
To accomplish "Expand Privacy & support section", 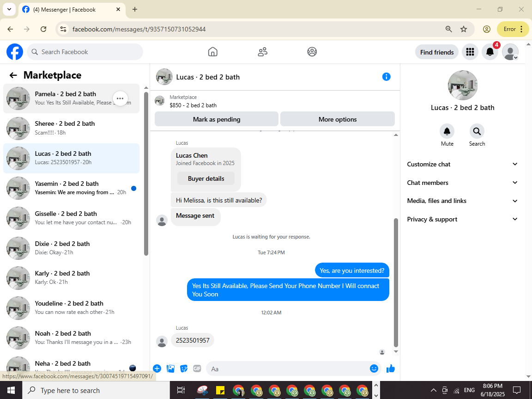I will [462, 219].
